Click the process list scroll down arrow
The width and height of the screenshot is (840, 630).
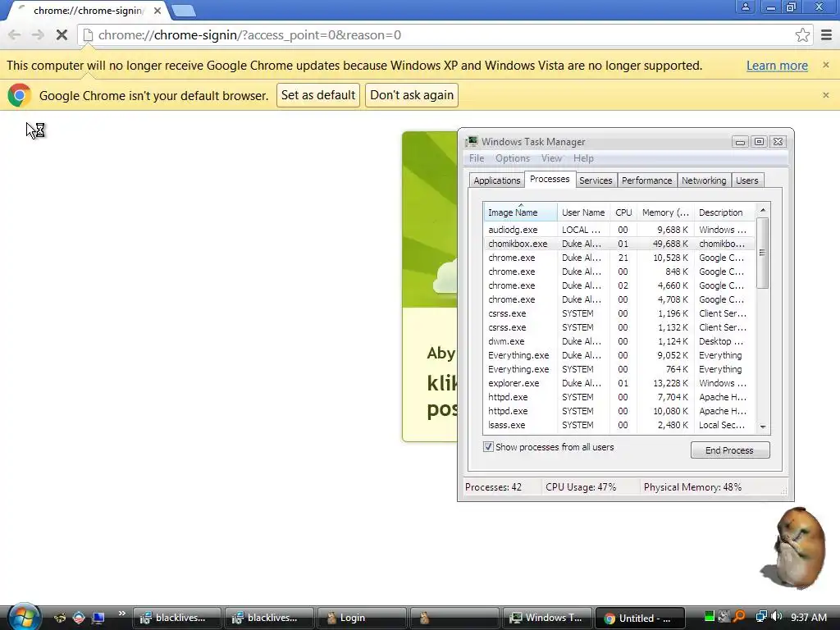763,427
